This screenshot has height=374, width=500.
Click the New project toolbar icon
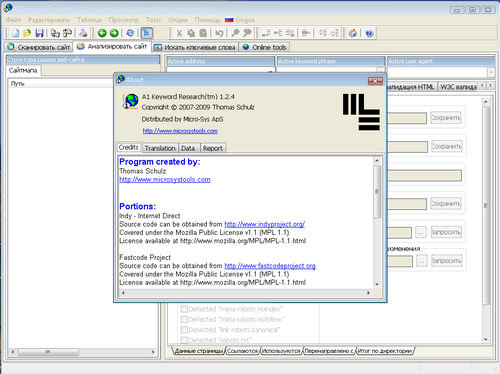click(16, 33)
